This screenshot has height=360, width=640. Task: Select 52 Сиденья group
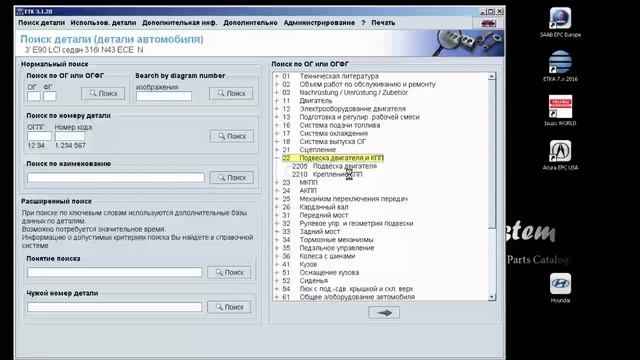pyautogui.click(x=305, y=280)
